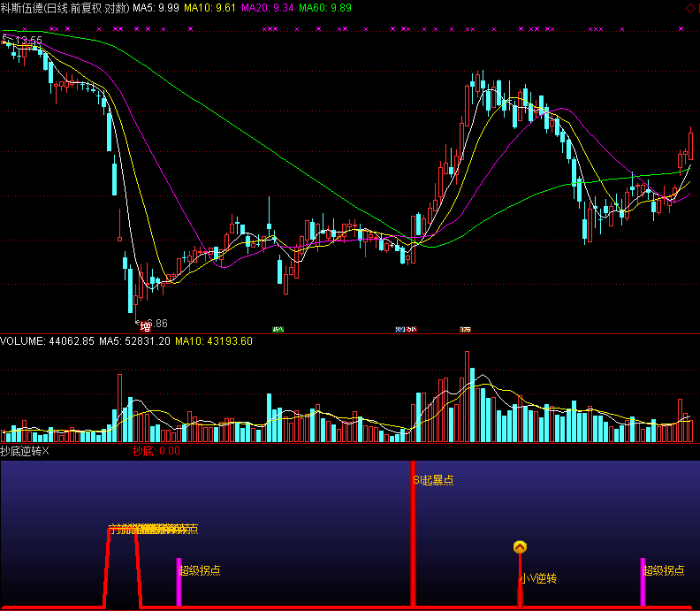This screenshot has height=611, width=700.
Task: Click the volume MA5: 52831.20 label
Action: (x=134, y=341)
